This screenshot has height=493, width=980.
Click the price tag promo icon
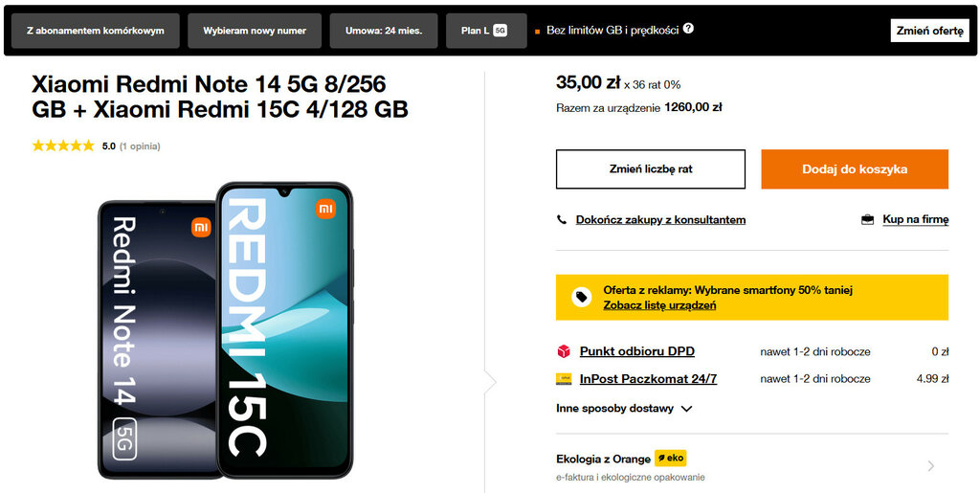(x=580, y=297)
